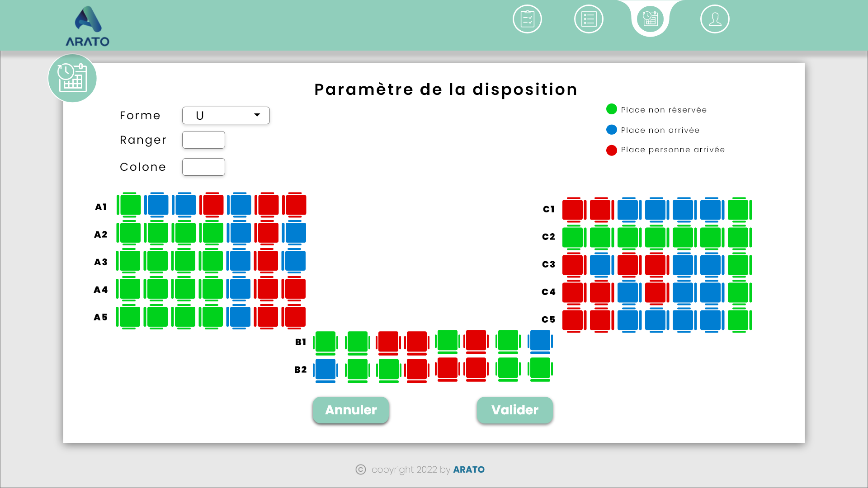This screenshot has height=488, width=868.
Task: Click the large calendar-clock badge icon
Action: pyautogui.click(x=72, y=78)
